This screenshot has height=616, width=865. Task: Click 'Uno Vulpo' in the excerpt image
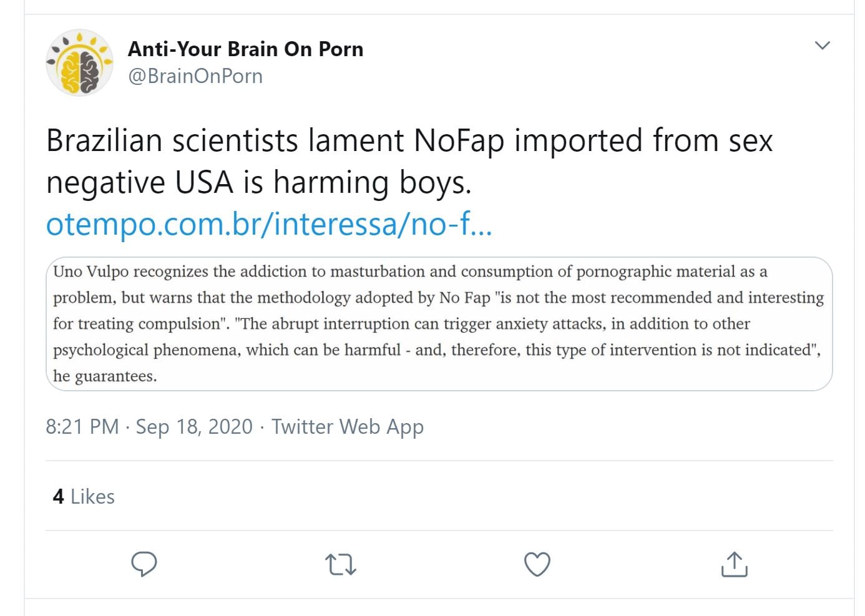point(90,272)
